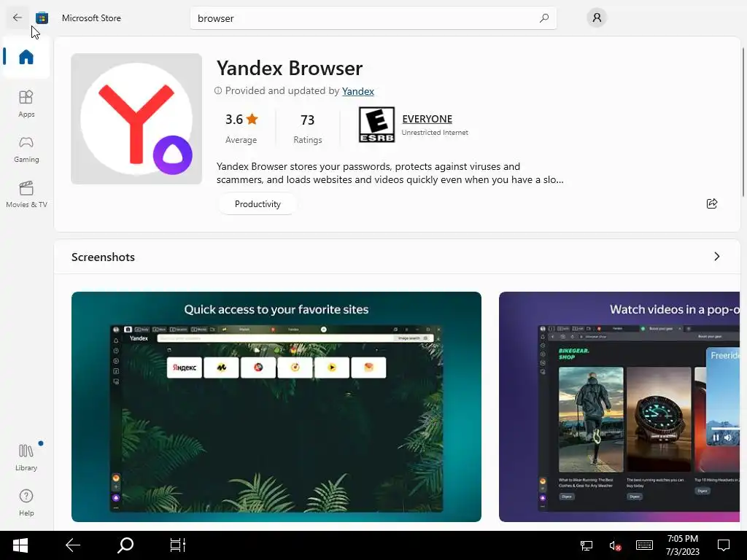Click the Yandex Browser description text
Image resolution: width=747 pixels, height=560 pixels.
click(x=390, y=173)
